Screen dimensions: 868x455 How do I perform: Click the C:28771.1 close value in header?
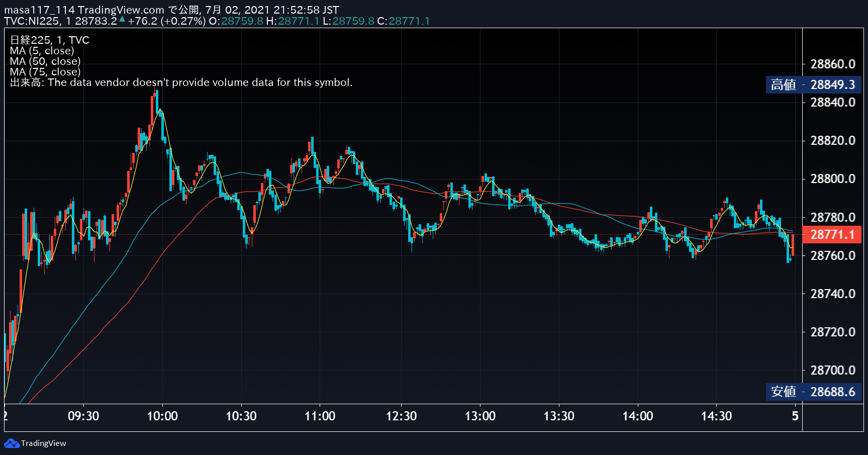pos(404,21)
